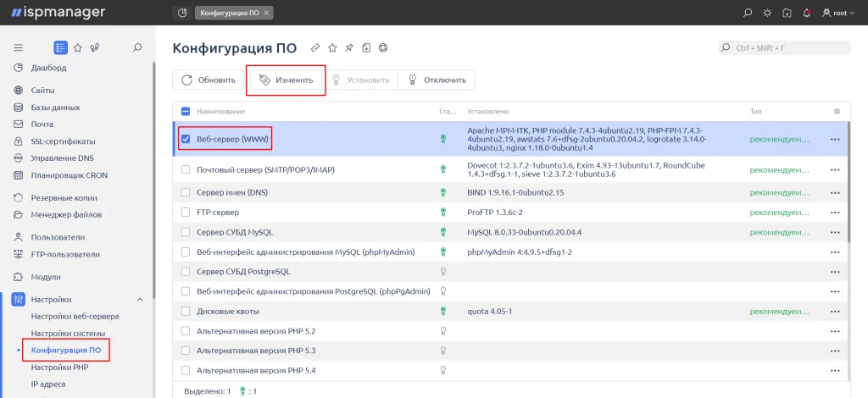This screenshot has width=868, height=398.
Task: Open Настройки PHP in sidebar
Action: point(60,367)
